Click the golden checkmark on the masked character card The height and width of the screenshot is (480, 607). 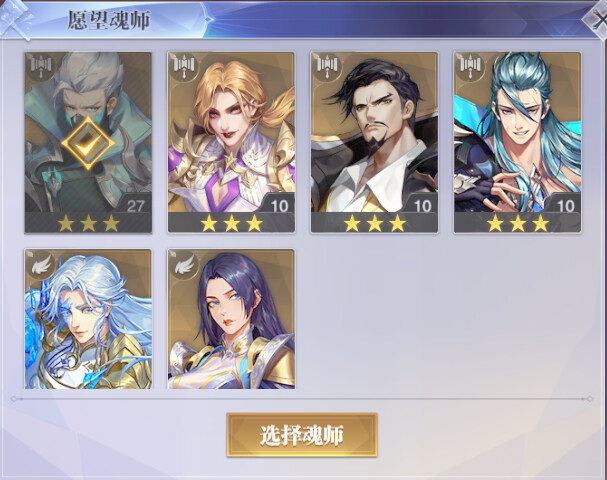point(88,144)
